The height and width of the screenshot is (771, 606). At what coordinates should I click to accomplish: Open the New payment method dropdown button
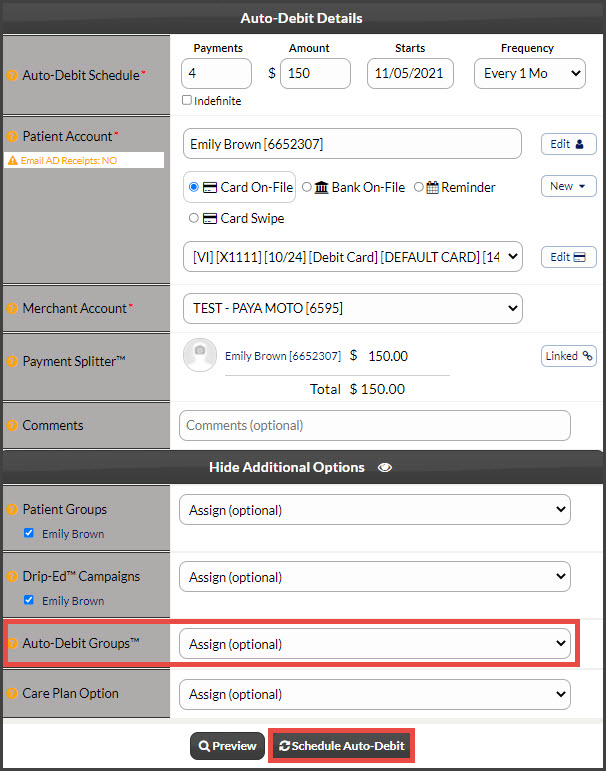point(569,186)
